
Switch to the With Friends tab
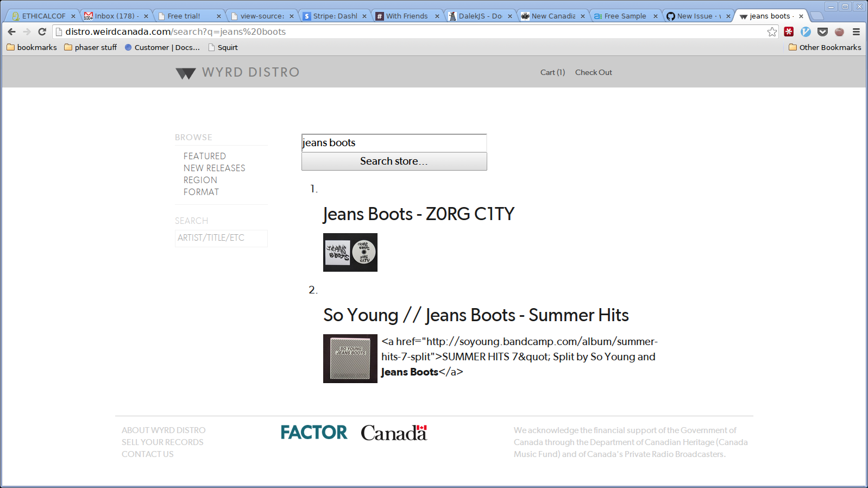point(406,16)
